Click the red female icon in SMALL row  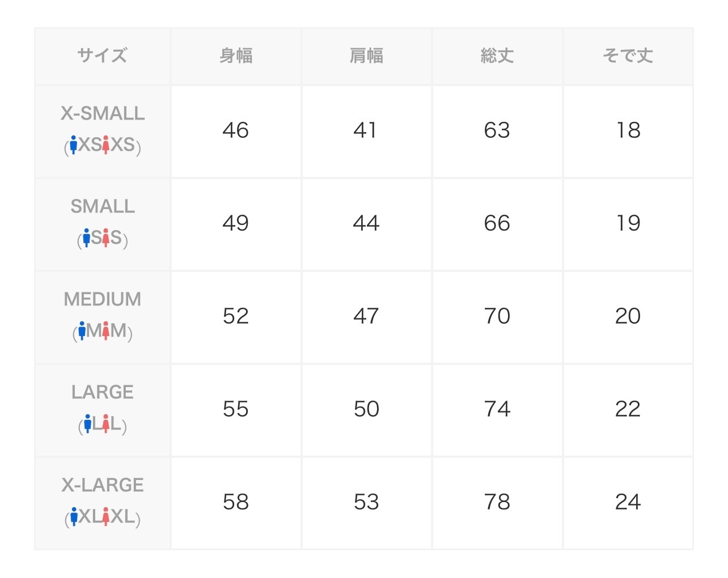105,238
